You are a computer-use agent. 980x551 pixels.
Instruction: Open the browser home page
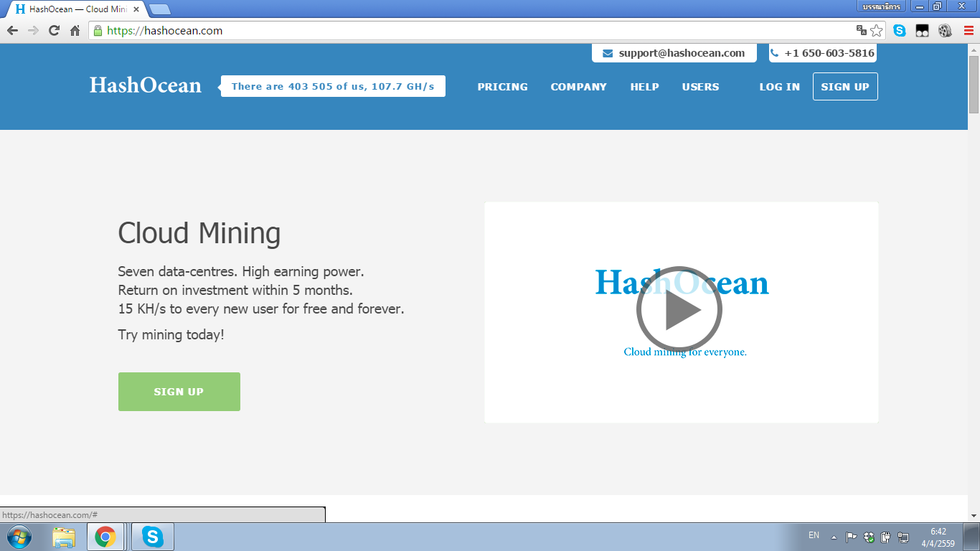(x=75, y=31)
